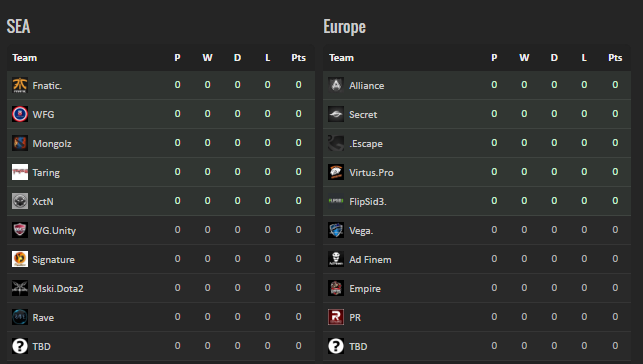Click the WFG team logo icon
The image size is (643, 364).
pyautogui.click(x=20, y=114)
